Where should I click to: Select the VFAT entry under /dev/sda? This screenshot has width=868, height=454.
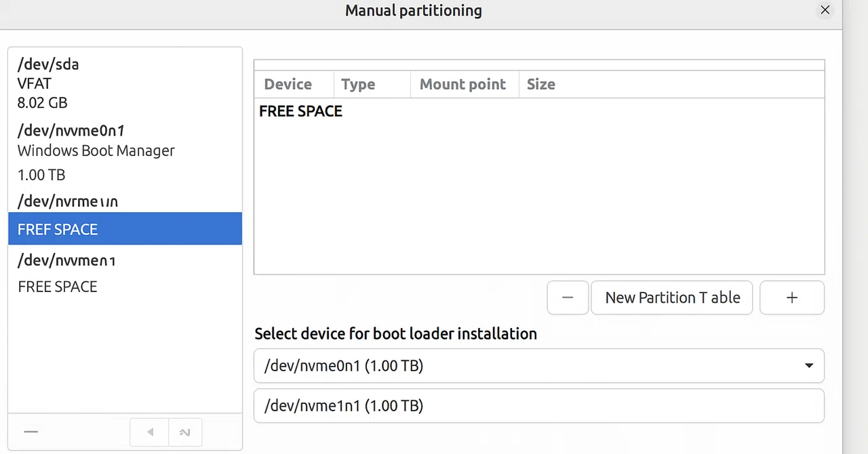click(35, 83)
